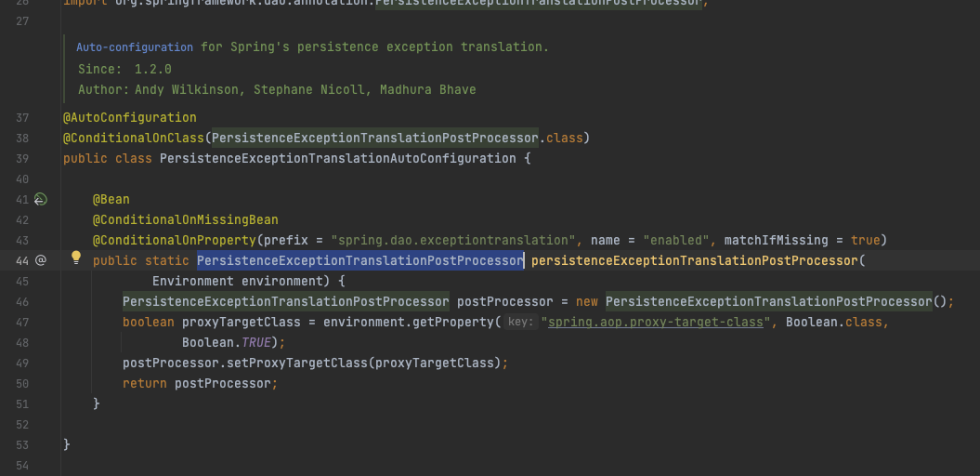This screenshot has width=980, height=476.
Task: Click method name persistenceExceptionTranslationPostProcessor
Action: [695, 261]
